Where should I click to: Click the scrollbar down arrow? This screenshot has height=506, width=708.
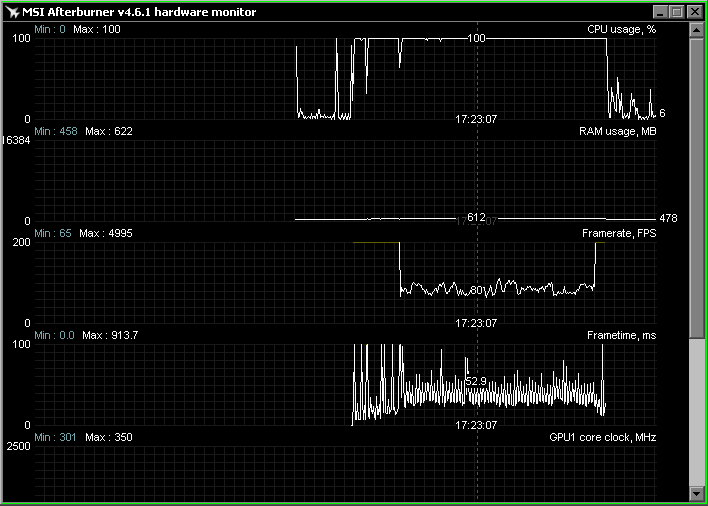[x=696, y=492]
